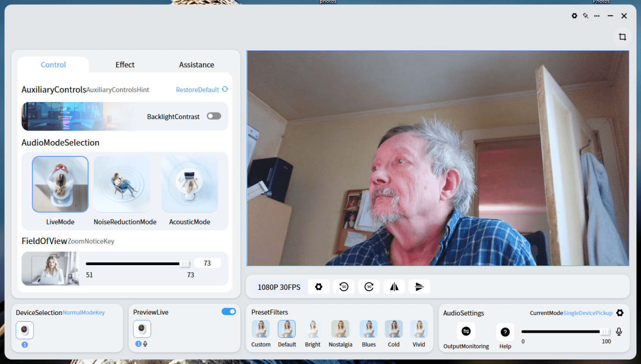Apply the Nostalgia preset filter

pyautogui.click(x=340, y=329)
